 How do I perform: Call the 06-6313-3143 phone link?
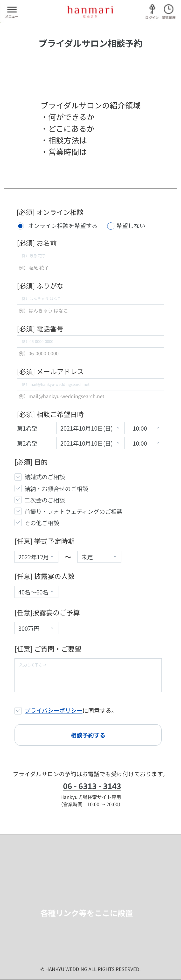pyautogui.click(x=92, y=786)
